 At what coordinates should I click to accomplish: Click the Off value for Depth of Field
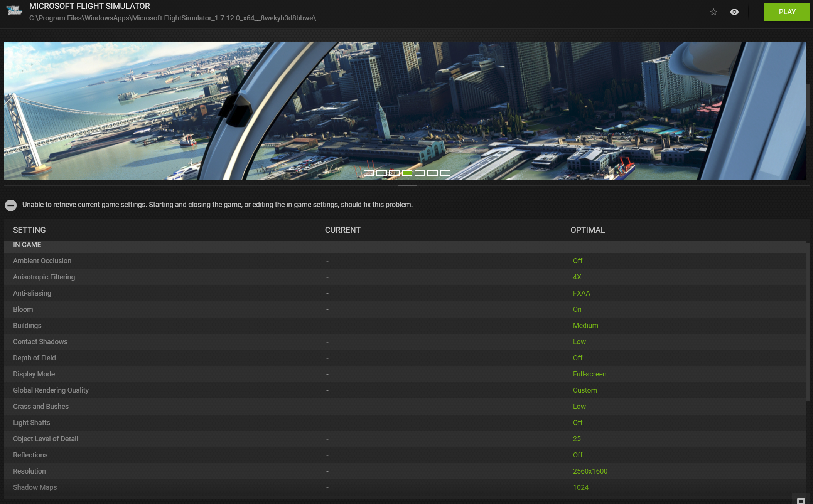pyautogui.click(x=577, y=358)
